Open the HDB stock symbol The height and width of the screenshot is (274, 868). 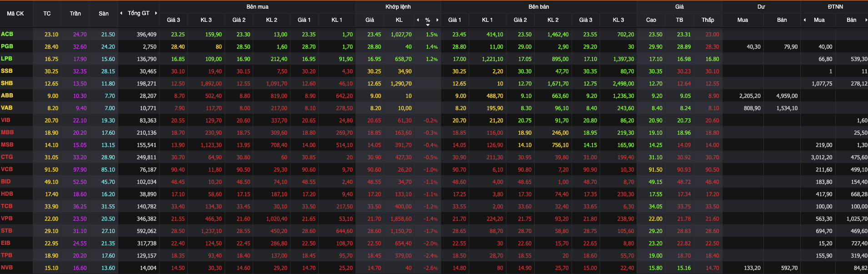pyautogui.click(x=7, y=194)
